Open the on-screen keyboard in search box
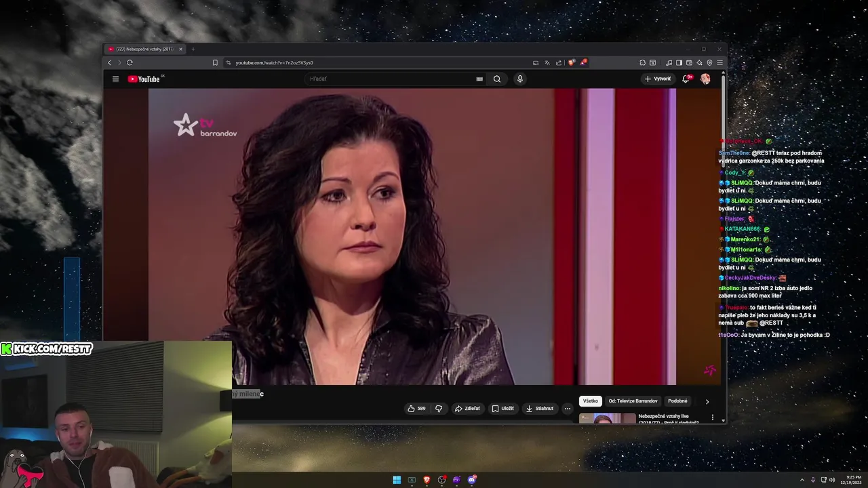Image resolution: width=868 pixels, height=488 pixels. click(479, 79)
